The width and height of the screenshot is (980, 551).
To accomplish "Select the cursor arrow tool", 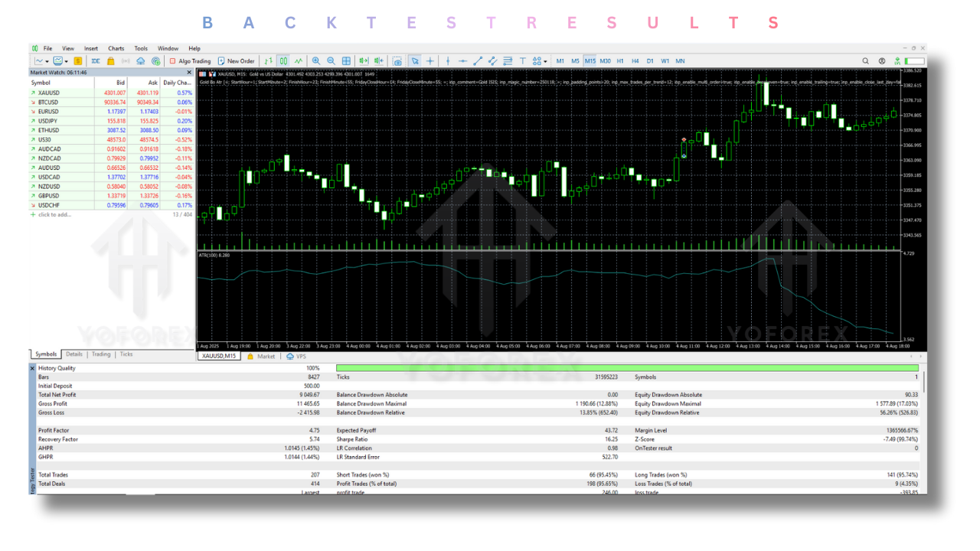I will click(x=415, y=61).
